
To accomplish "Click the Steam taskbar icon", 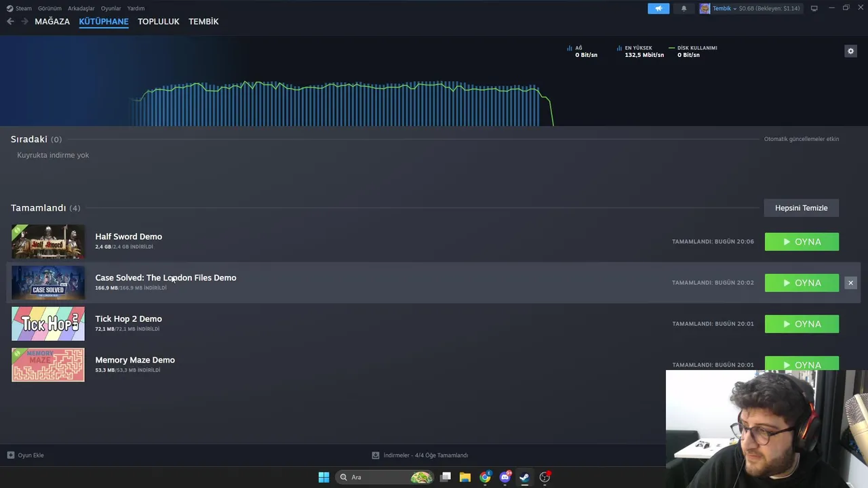I will pyautogui.click(x=524, y=477).
